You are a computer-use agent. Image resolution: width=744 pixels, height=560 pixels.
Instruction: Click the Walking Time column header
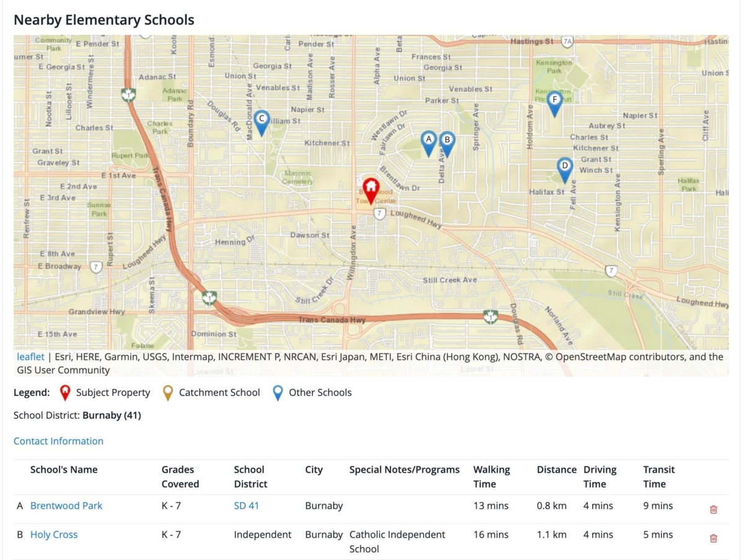(490, 476)
